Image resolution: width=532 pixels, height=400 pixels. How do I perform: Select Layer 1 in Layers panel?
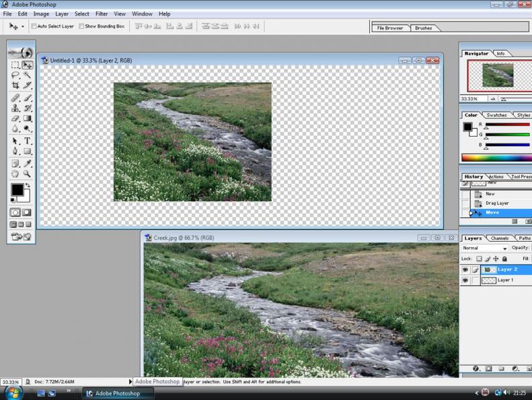coord(506,280)
